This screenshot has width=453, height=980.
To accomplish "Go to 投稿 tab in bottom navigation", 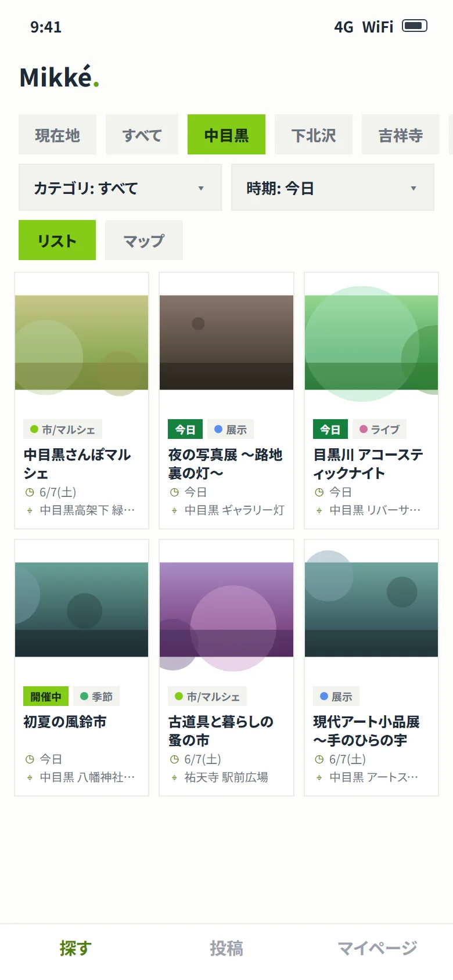I will (x=227, y=949).
